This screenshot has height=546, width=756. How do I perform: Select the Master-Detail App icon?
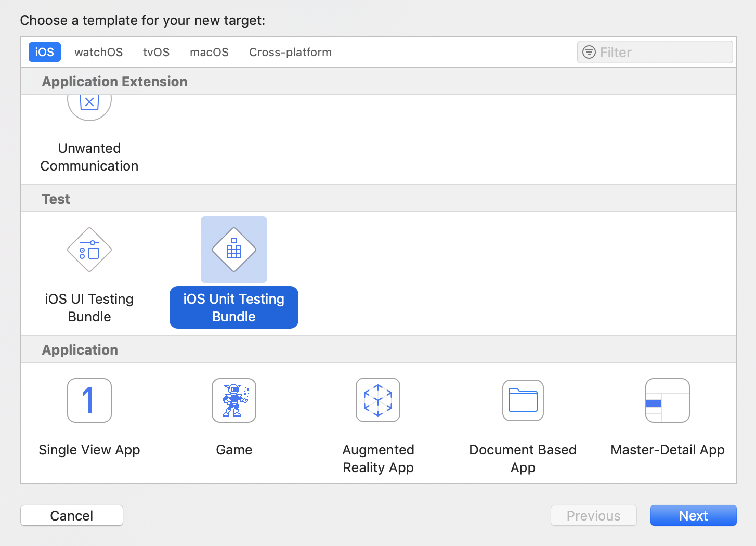point(668,400)
